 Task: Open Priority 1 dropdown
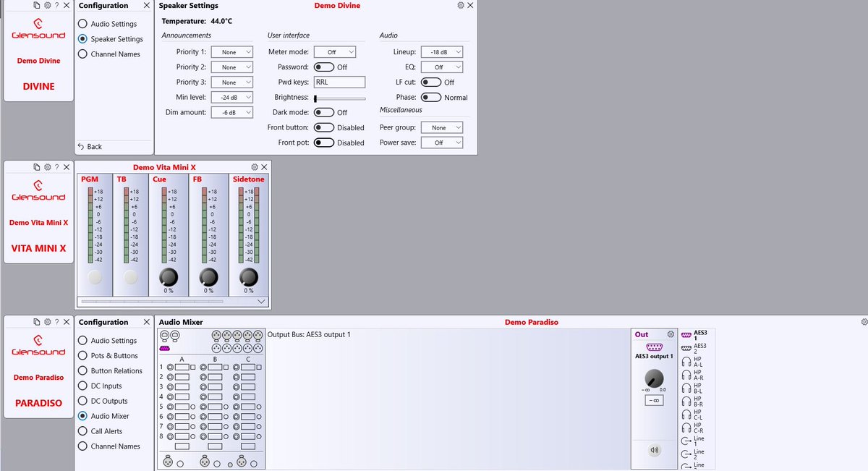point(232,52)
